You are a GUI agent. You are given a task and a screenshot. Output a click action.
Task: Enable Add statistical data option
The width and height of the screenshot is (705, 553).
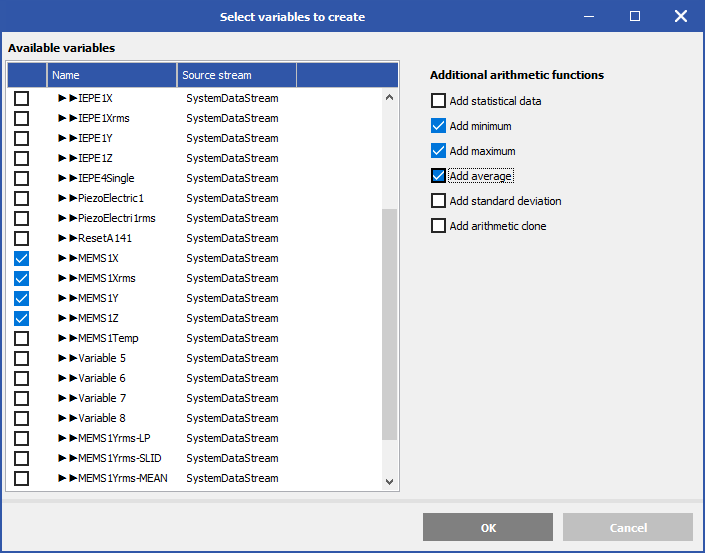coord(438,101)
